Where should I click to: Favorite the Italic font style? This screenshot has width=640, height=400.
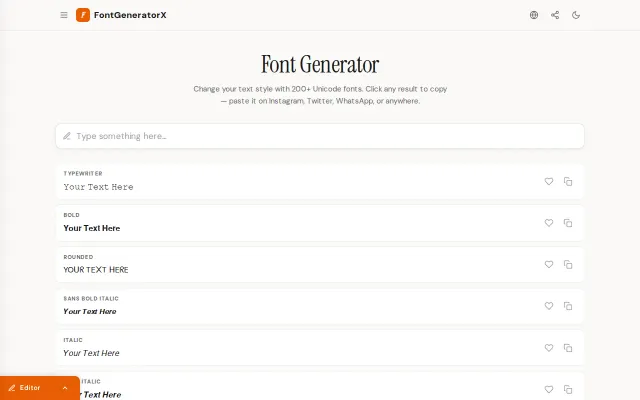click(x=549, y=348)
